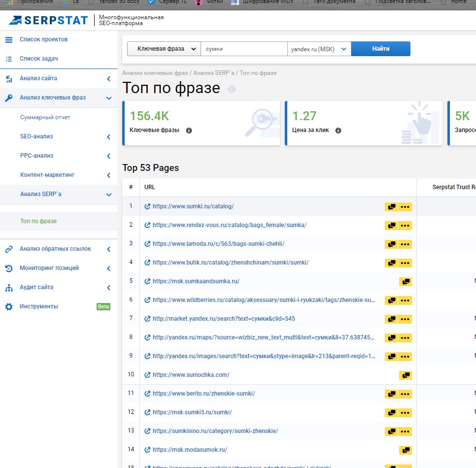Click the info icon next to Ключевые фразы

click(189, 131)
